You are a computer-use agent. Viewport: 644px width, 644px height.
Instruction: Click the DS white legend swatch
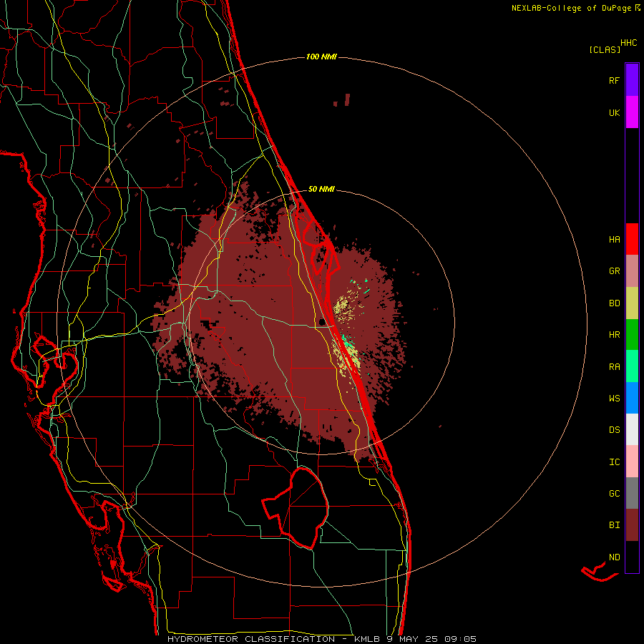point(632,429)
